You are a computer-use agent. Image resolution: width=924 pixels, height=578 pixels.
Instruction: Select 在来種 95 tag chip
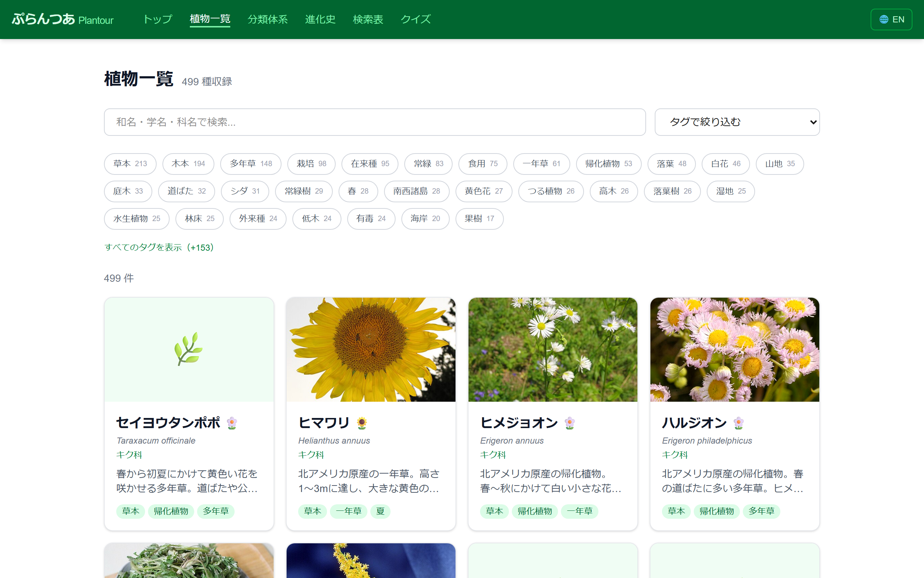(370, 164)
